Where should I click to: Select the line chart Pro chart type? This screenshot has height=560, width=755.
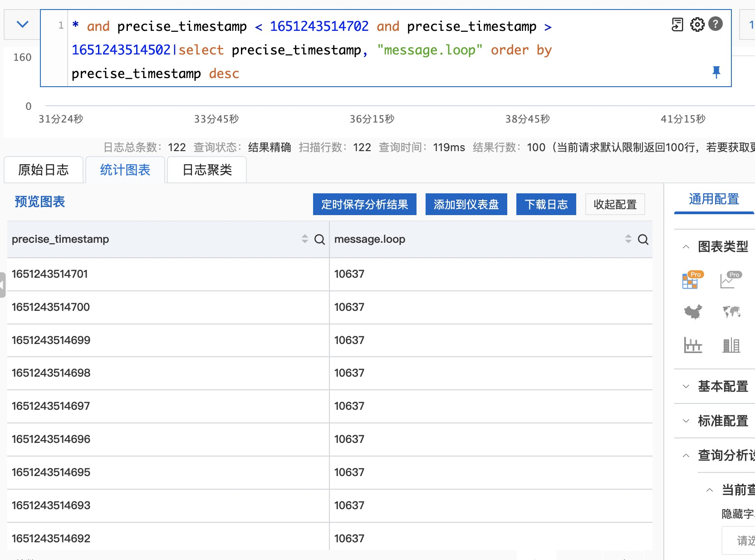point(730,280)
